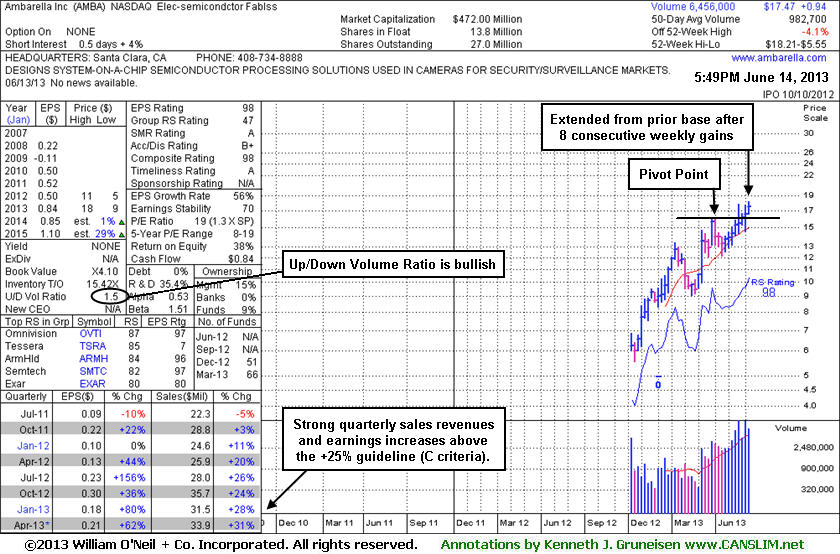
Task: Select the $17.47 +0.94 price
Action: [x=795, y=6]
